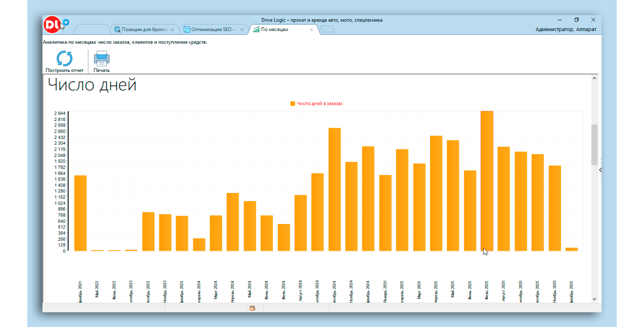This screenshot has height=327, width=644.
Task: Click the vertical scrollbar thumb
Action: (x=594, y=144)
